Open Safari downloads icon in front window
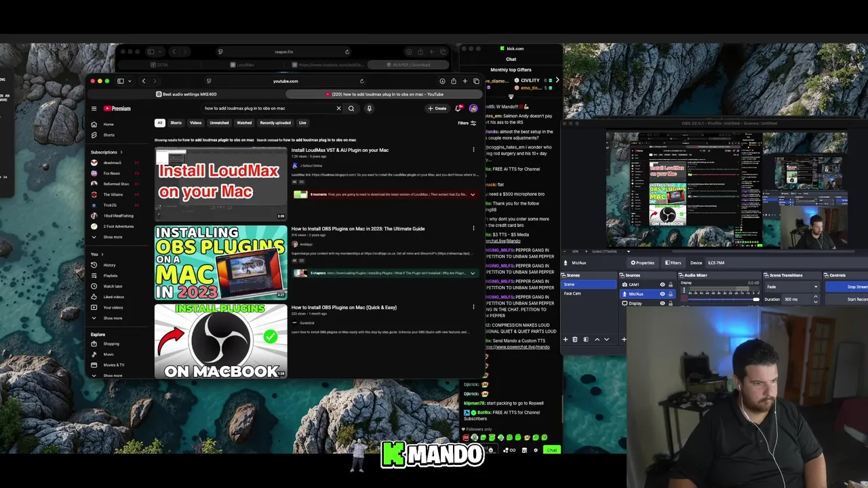Image resolution: width=868 pixels, height=488 pixels. coord(442,81)
